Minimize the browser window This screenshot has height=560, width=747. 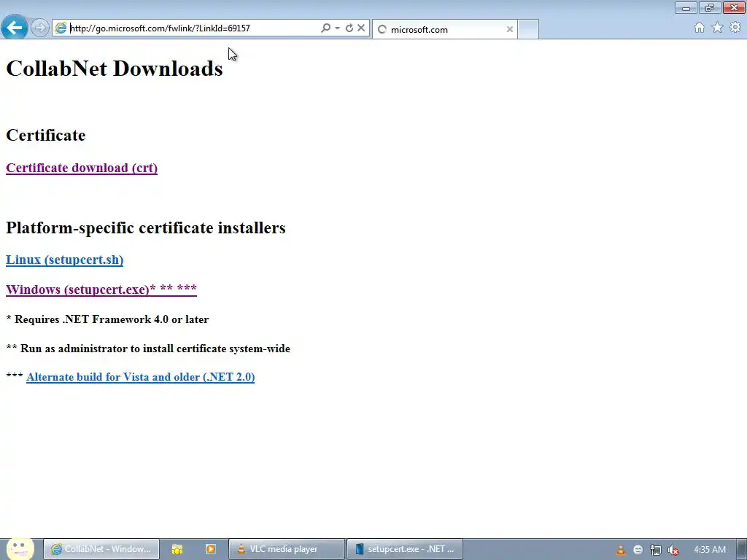(686, 7)
